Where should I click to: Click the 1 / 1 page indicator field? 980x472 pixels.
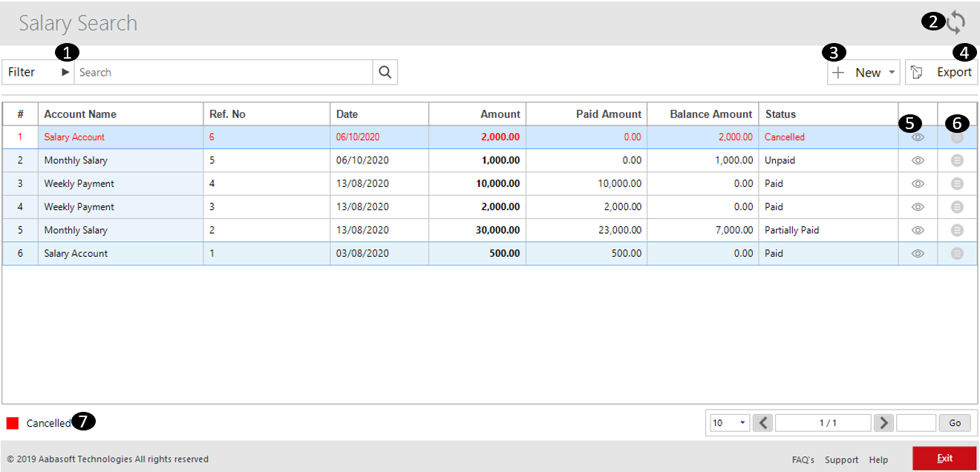[x=823, y=423]
